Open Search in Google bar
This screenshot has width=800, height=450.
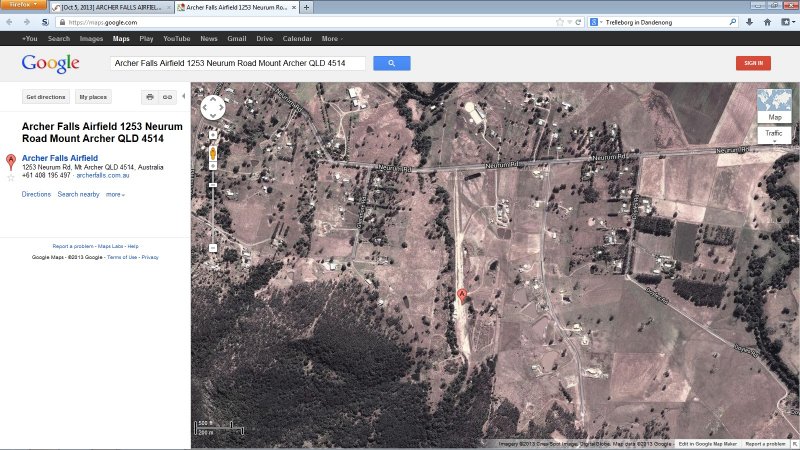point(59,39)
